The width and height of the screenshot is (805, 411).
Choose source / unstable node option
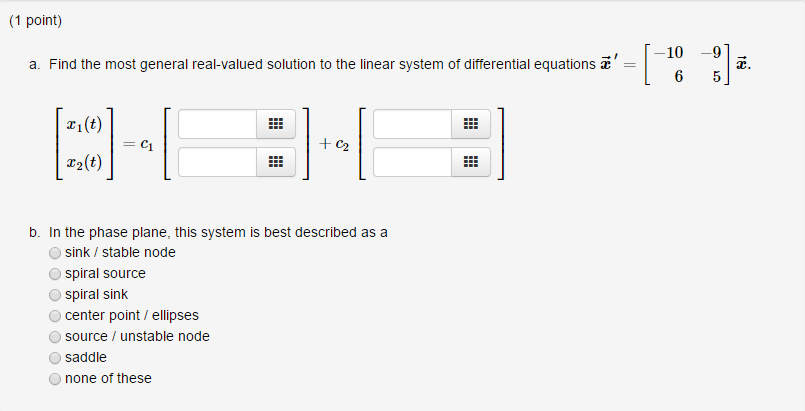pos(55,337)
